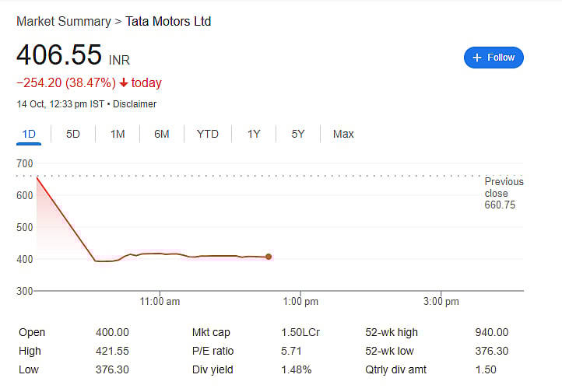Open the YTD range tab
This screenshot has width=562, height=392.
(208, 134)
